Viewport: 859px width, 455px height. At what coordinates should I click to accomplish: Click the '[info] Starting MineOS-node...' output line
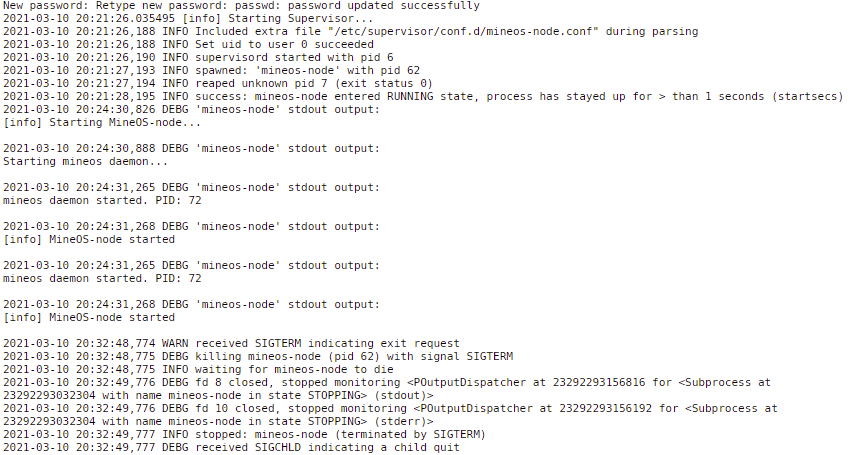click(x=102, y=123)
